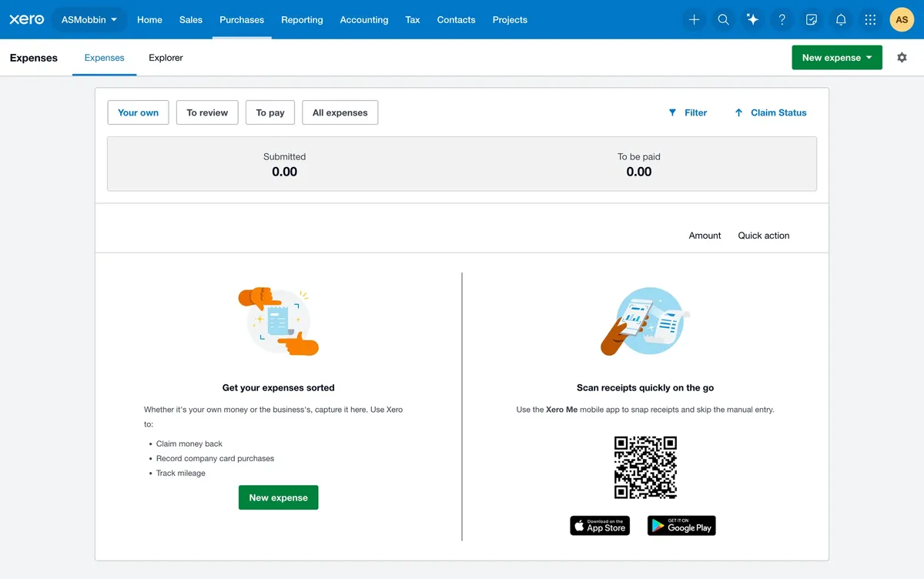Click the Expenses page title
This screenshot has height=579, width=924.
(x=34, y=58)
